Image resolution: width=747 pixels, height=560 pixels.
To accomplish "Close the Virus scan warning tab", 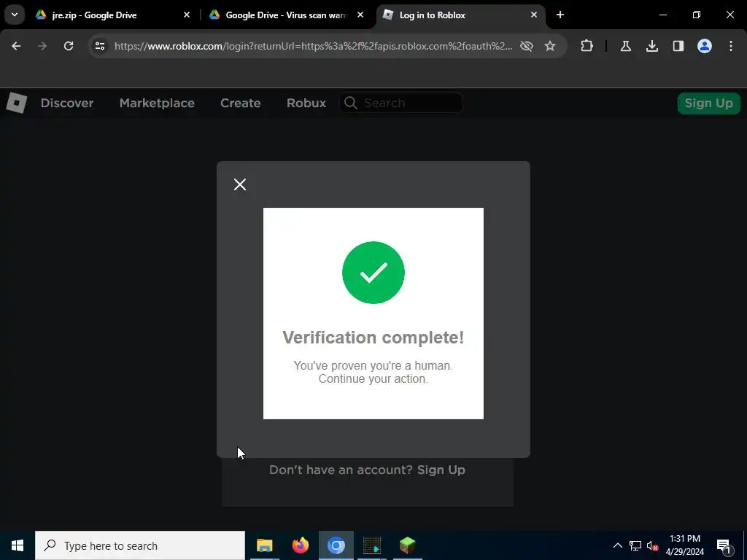I will [x=360, y=15].
